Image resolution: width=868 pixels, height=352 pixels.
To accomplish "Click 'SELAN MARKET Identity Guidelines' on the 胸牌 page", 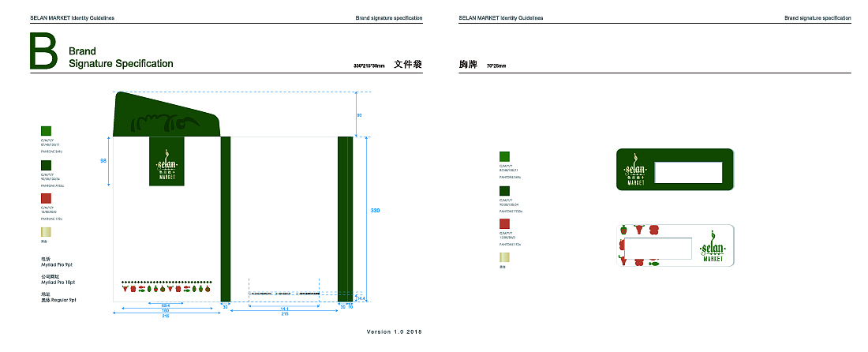I will 501,17.
